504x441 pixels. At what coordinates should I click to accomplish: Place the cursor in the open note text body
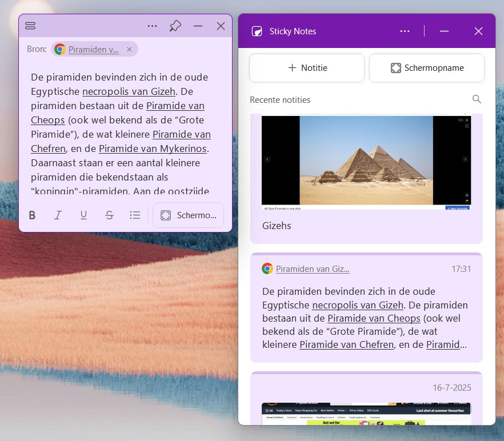click(x=121, y=134)
